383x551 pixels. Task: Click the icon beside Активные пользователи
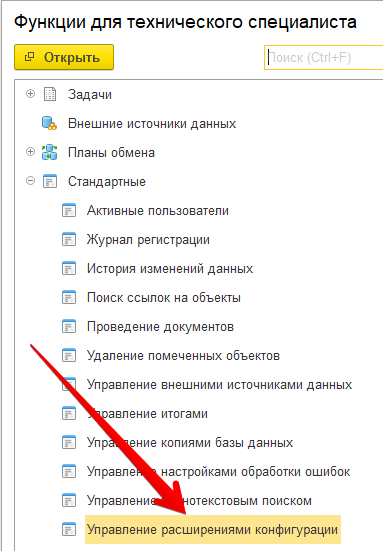tap(69, 210)
